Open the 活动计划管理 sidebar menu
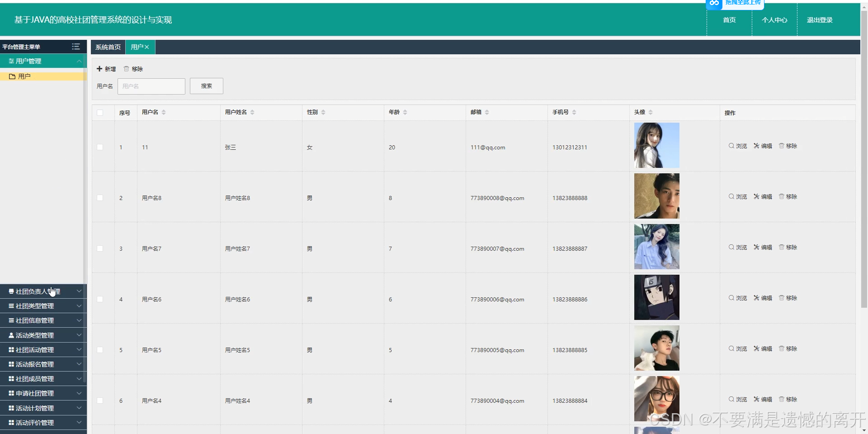Image resolution: width=868 pixels, height=434 pixels. [43, 408]
